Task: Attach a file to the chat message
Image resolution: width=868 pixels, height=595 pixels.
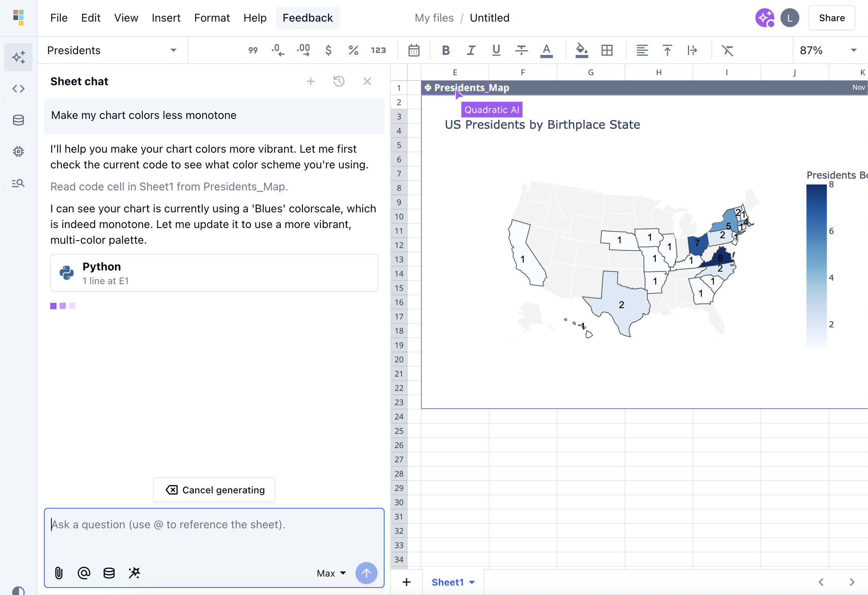Action: 59,573
